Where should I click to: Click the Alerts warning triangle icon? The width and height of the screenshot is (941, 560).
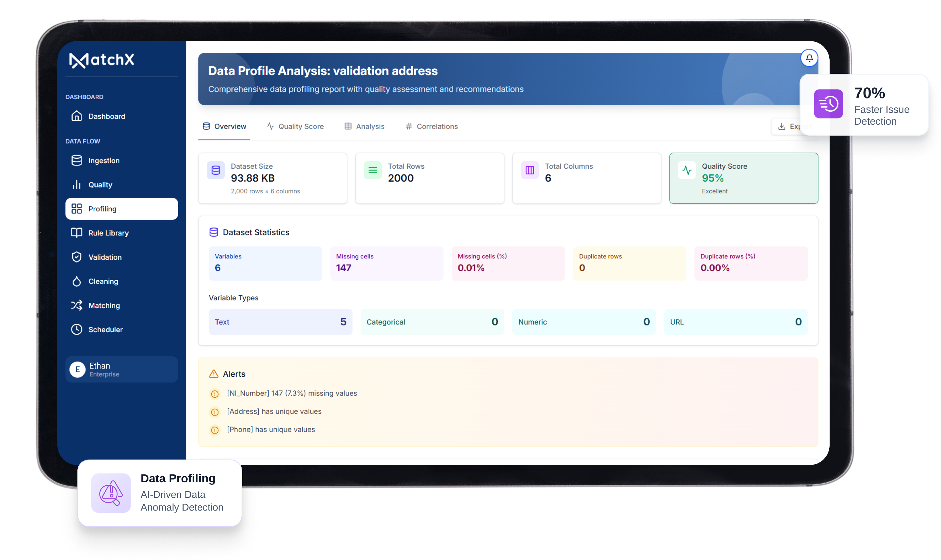pyautogui.click(x=214, y=374)
